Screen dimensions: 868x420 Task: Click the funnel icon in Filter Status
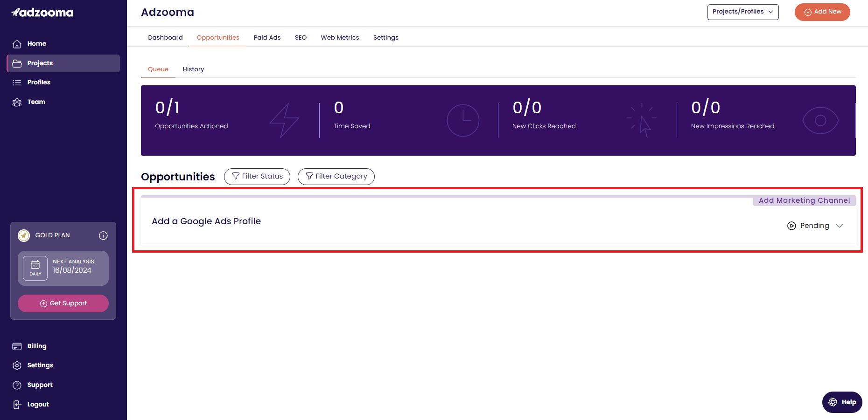pos(236,176)
